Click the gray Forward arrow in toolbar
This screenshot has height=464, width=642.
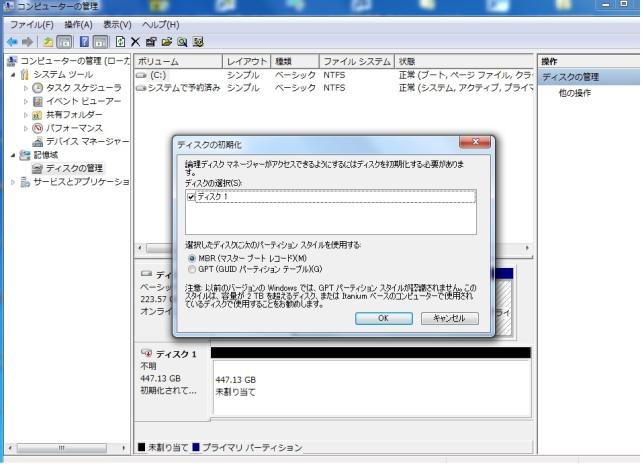tap(27, 42)
